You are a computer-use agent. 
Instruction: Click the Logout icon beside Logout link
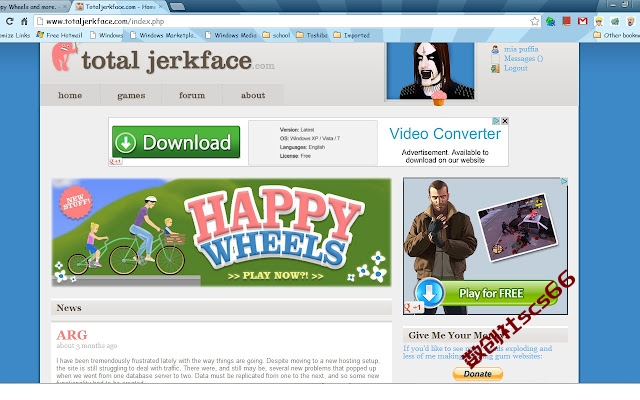pyautogui.click(x=495, y=68)
